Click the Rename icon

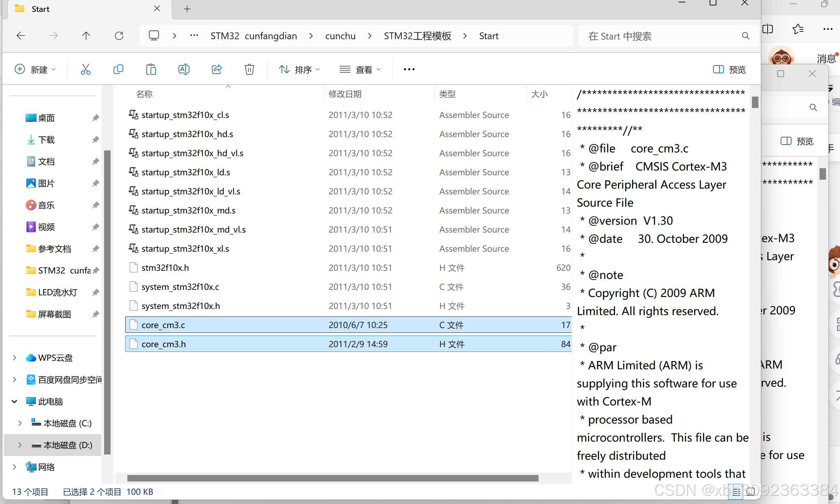click(x=184, y=70)
